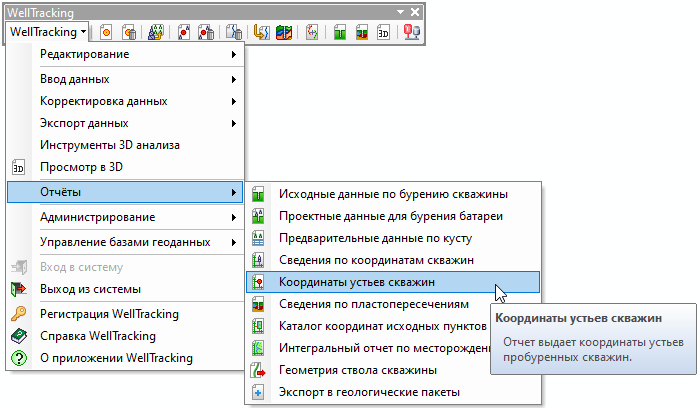
Task: Click the question mark icon О приложении WellTracking
Action: coord(18,358)
